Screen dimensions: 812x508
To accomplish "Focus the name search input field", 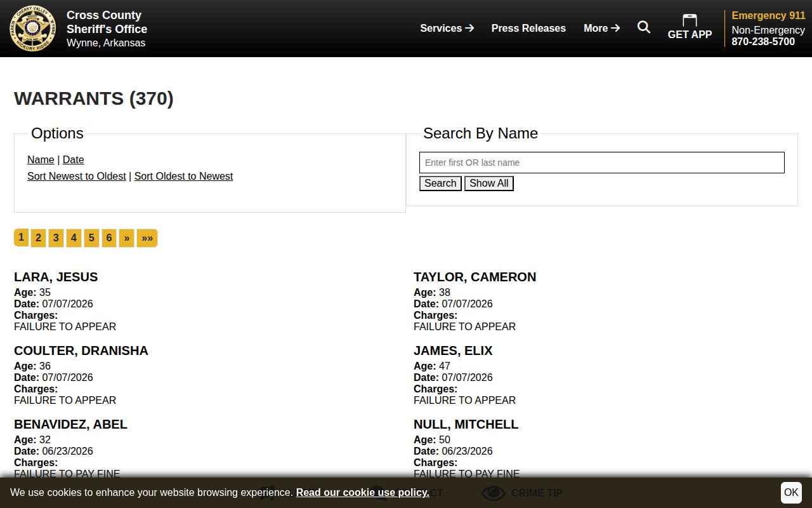I will [602, 163].
